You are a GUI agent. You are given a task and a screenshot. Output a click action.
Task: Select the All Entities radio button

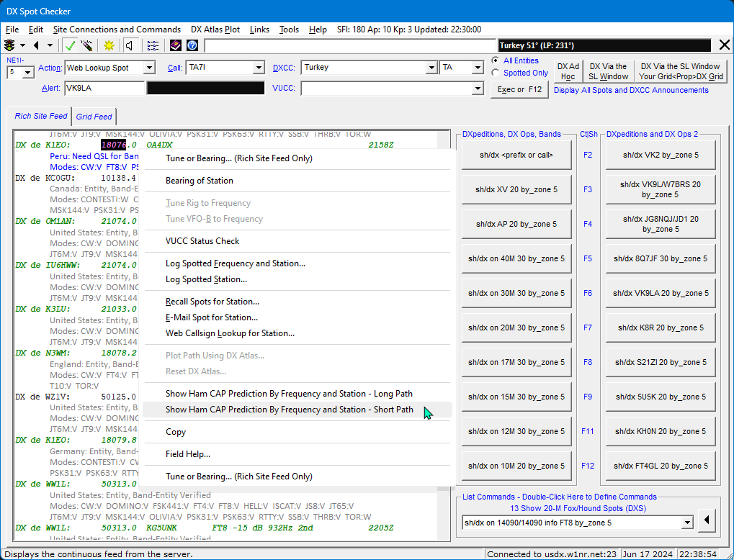pyautogui.click(x=496, y=60)
